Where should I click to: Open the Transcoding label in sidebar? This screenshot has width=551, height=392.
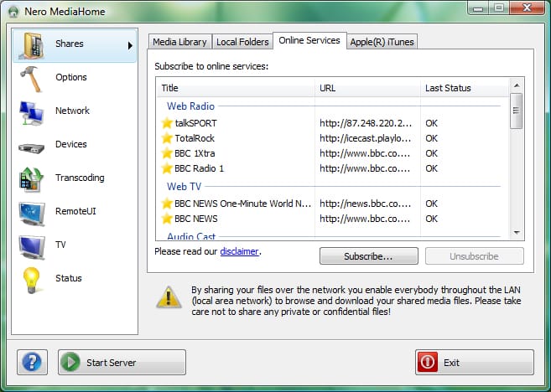click(80, 178)
